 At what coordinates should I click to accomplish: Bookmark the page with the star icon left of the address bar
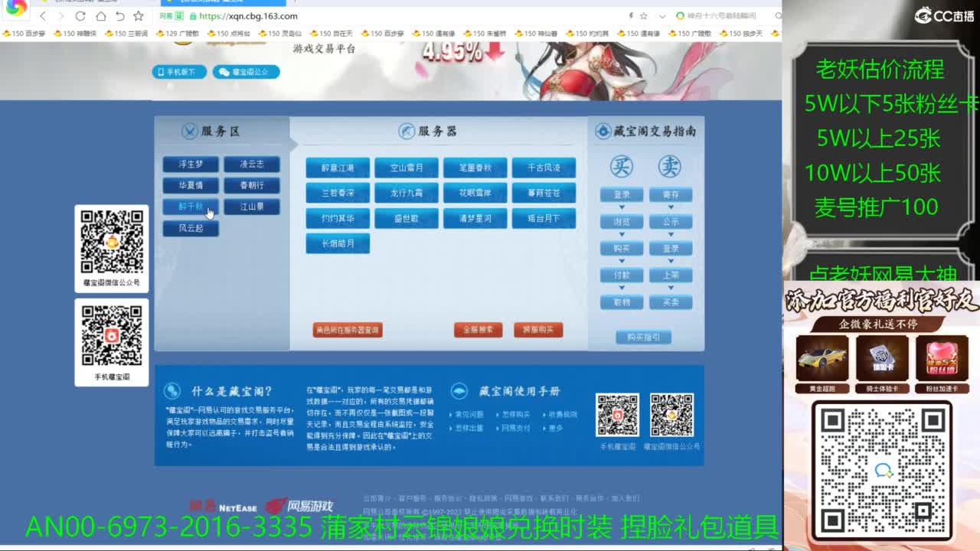[x=139, y=16]
